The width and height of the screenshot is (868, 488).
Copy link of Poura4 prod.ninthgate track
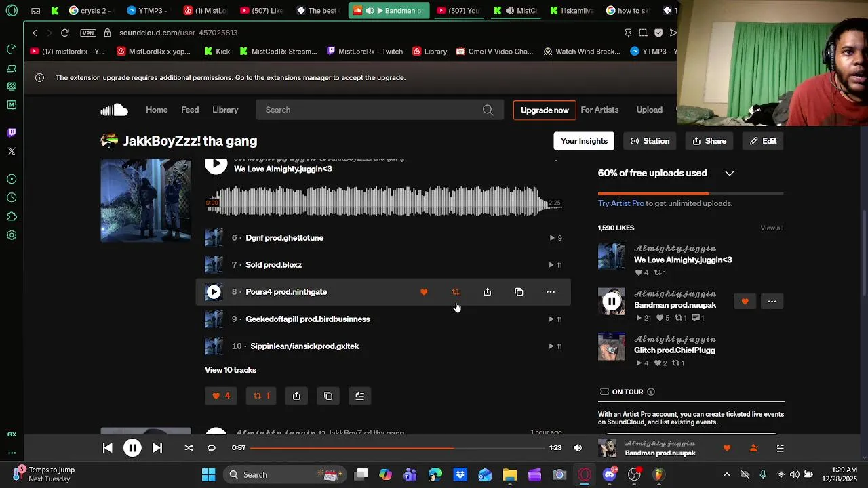(519, 292)
